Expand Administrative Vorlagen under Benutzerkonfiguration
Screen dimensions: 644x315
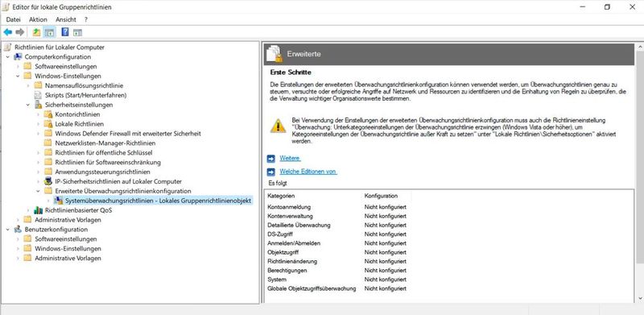coord(18,259)
